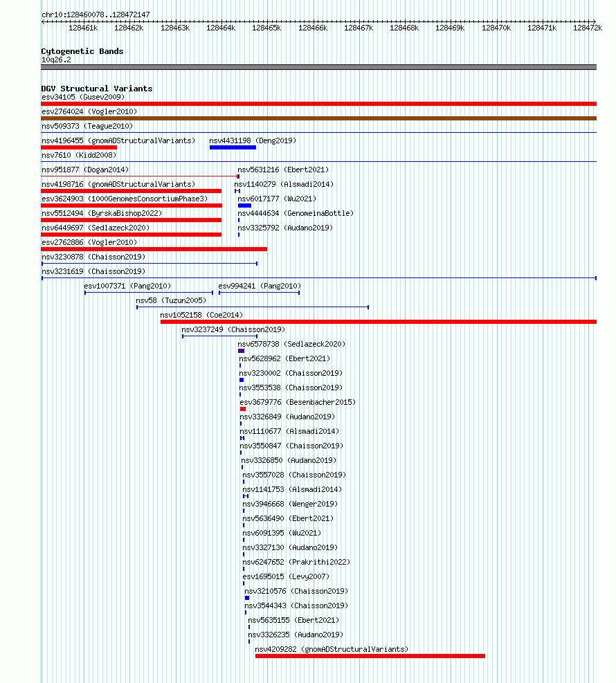Click nsv3325792 (Audano2019) label
This screenshot has width=616, height=683.
click(285, 228)
